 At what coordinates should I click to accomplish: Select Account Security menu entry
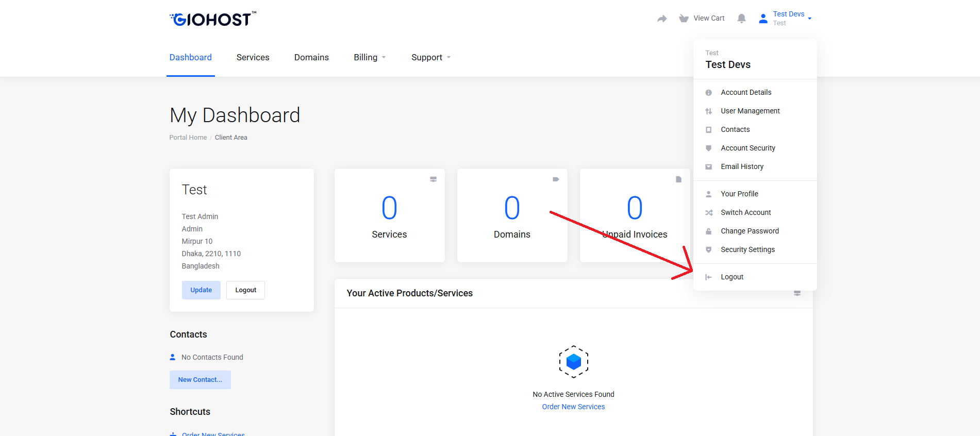[x=755, y=148]
